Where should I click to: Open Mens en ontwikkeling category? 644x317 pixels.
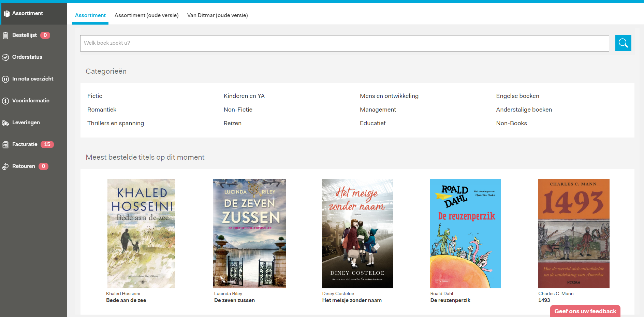[389, 96]
